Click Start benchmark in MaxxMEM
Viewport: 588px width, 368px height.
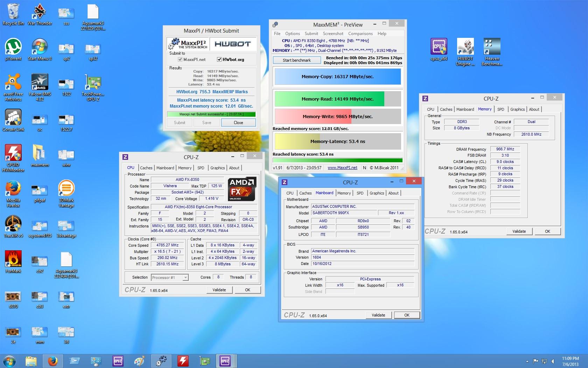(x=297, y=60)
